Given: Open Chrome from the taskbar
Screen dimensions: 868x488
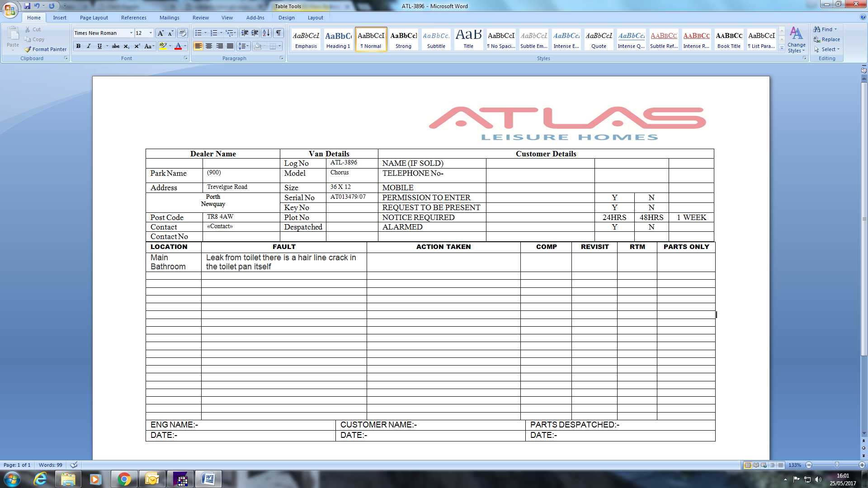Looking at the screenshot, I should pos(124,479).
